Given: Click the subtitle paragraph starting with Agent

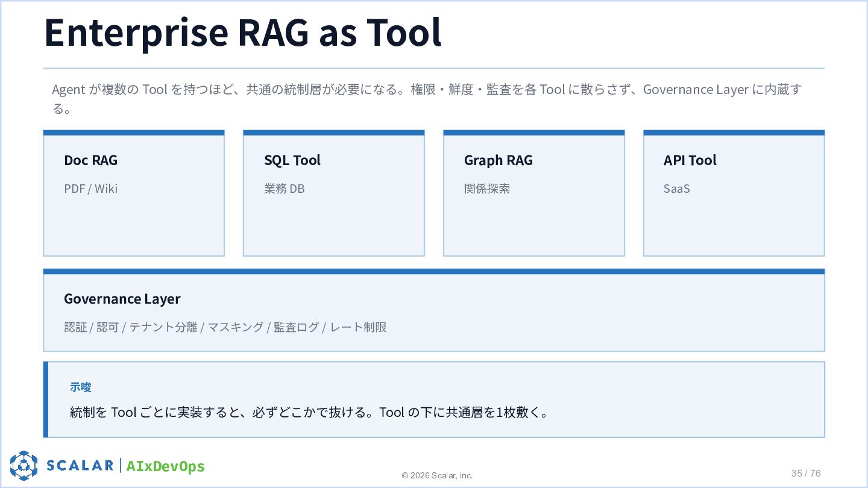Looking at the screenshot, I should 427,99.
